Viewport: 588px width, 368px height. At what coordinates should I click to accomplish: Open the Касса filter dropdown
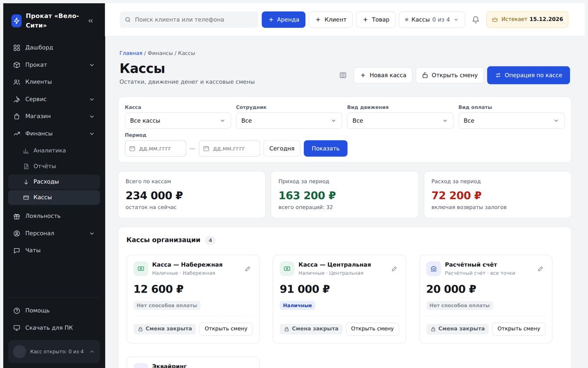coord(178,121)
